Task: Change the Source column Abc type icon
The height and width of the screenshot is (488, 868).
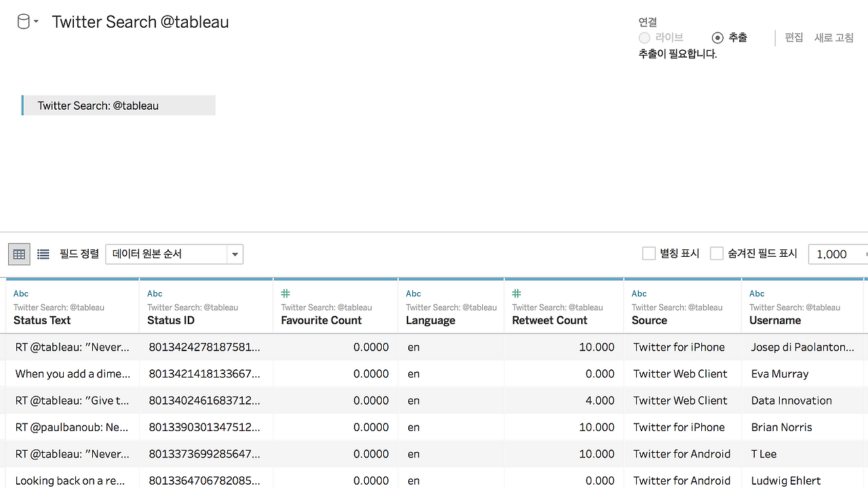Action: [x=639, y=293]
